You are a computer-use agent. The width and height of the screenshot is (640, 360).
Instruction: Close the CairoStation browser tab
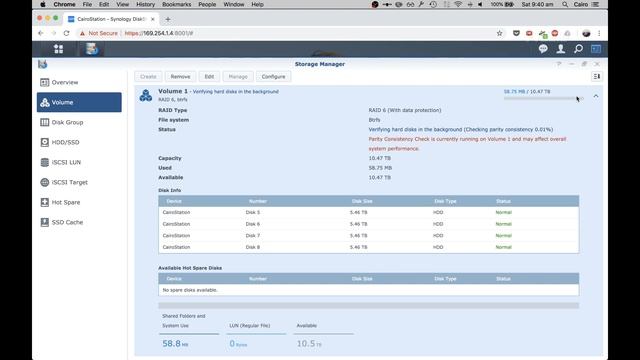click(153, 19)
